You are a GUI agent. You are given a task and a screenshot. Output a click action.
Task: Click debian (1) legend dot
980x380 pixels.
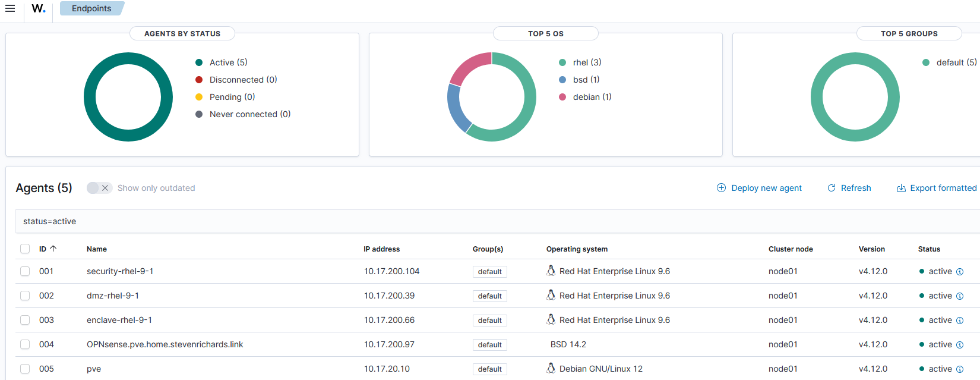tap(562, 97)
